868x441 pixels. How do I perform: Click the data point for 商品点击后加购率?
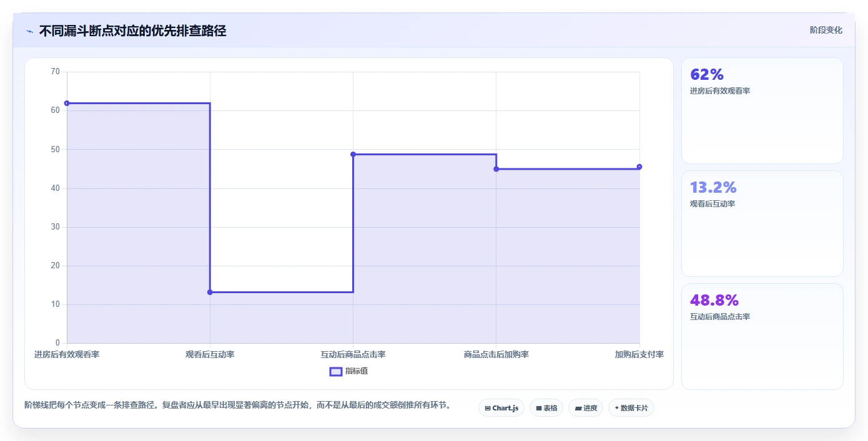[x=496, y=169]
